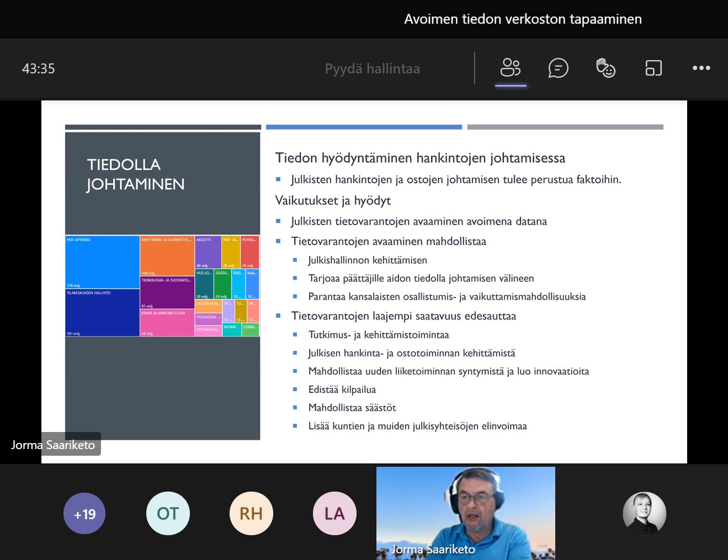This screenshot has width=728, height=560.
Task: Select the LA participant avatar
Action: click(x=334, y=514)
